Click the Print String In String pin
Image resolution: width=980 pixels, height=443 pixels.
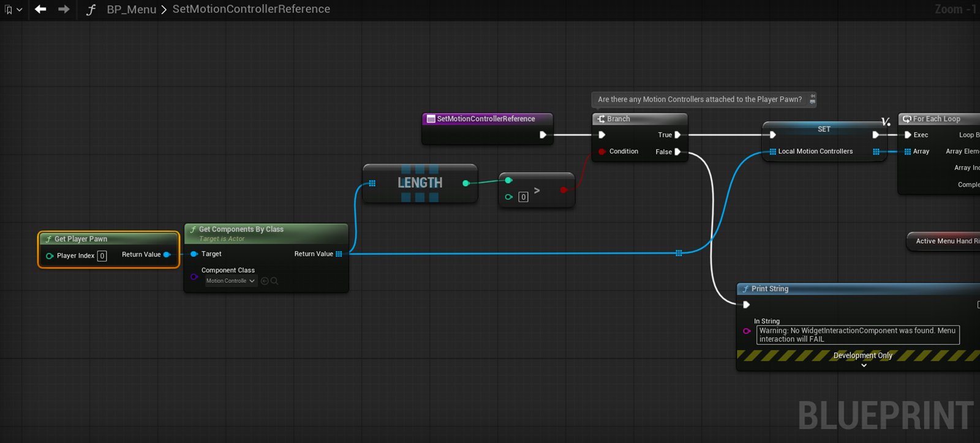tap(747, 331)
